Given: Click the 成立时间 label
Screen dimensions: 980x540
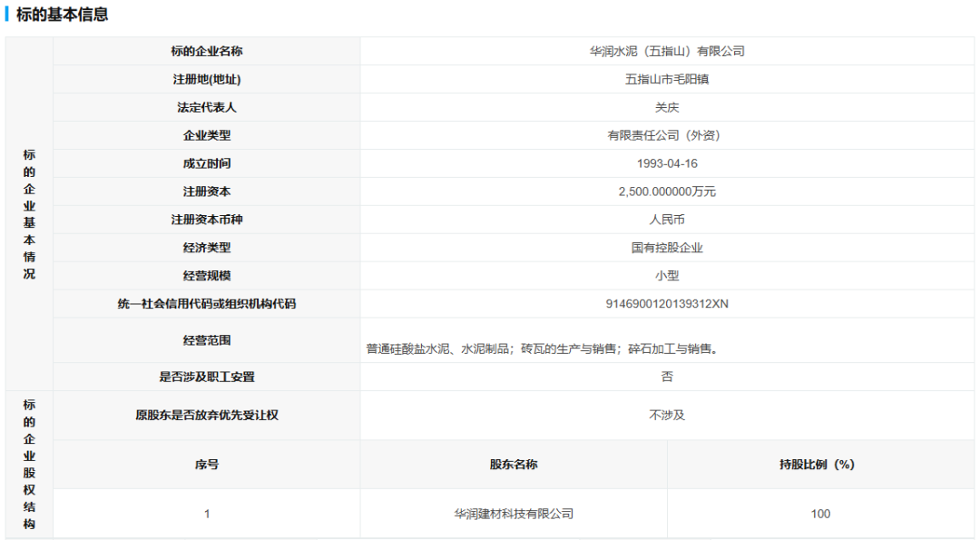Looking at the screenshot, I should click(207, 163).
